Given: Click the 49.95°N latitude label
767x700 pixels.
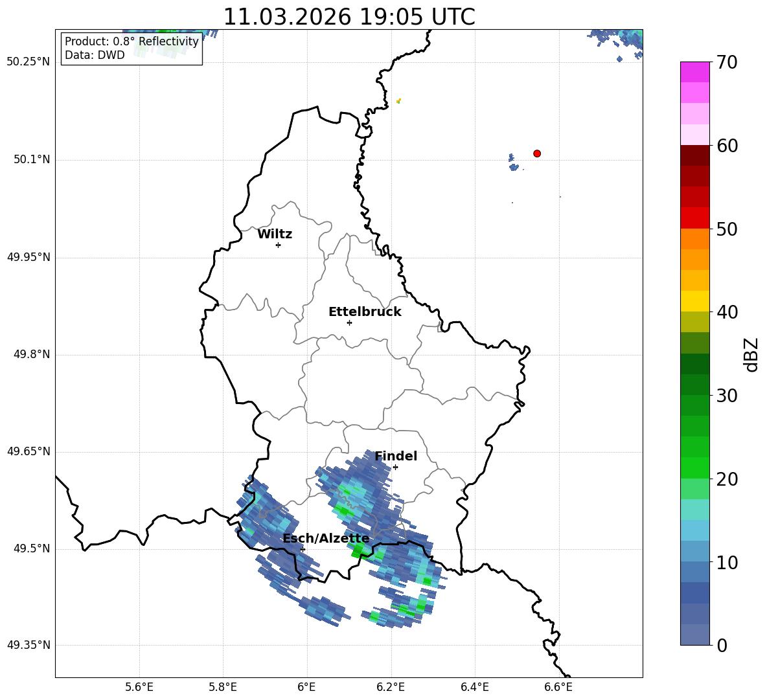Looking at the screenshot, I should pyautogui.click(x=29, y=256).
